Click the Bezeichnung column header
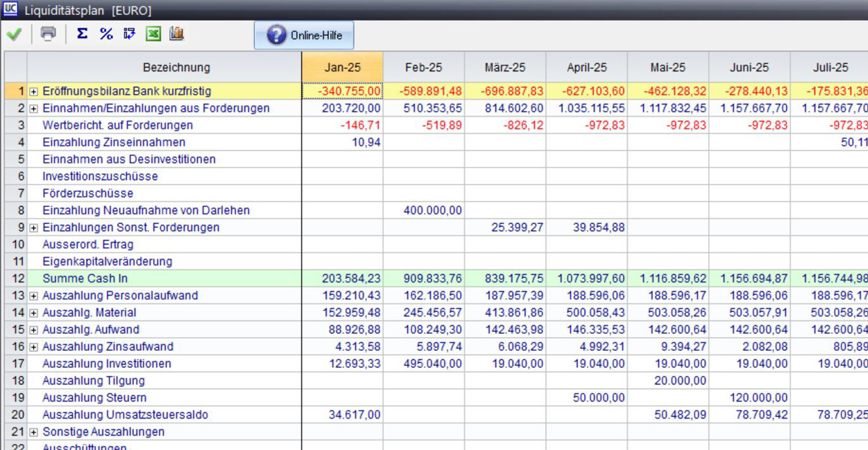Image resolution: width=868 pixels, height=450 pixels. point(176,67)
